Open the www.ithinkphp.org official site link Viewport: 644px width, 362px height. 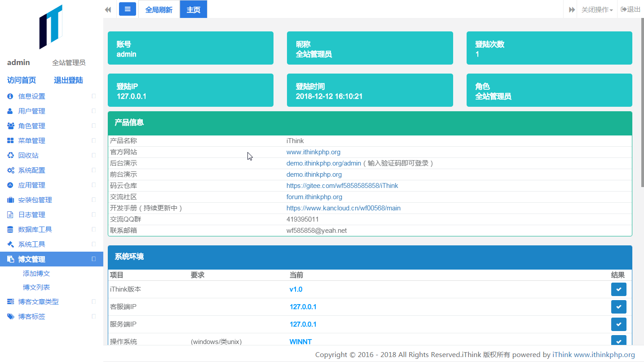click(313, 152)
